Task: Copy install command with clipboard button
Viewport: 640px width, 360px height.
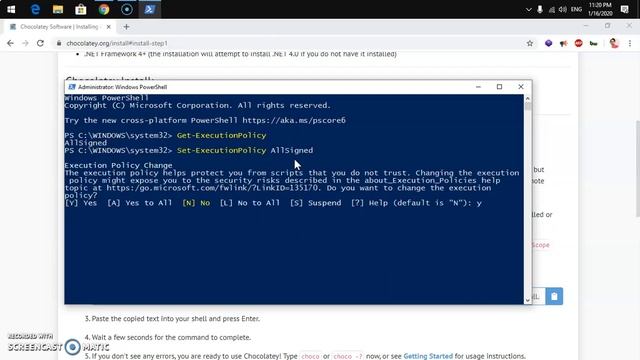Action: [x=554, y=296]
